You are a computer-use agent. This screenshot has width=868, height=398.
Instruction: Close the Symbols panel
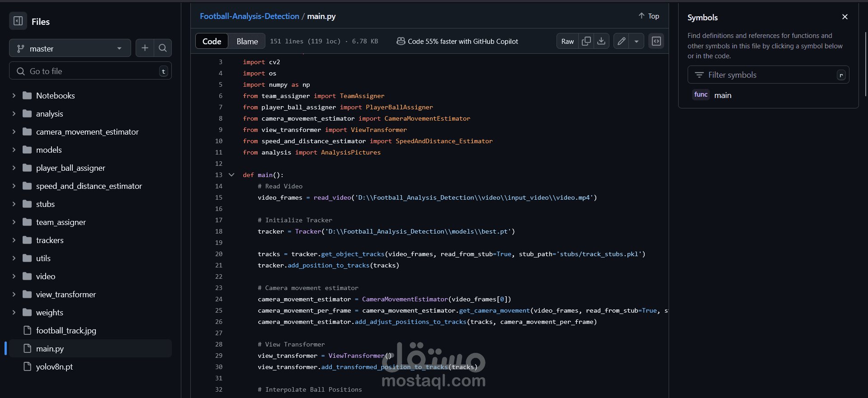(845, 17)
